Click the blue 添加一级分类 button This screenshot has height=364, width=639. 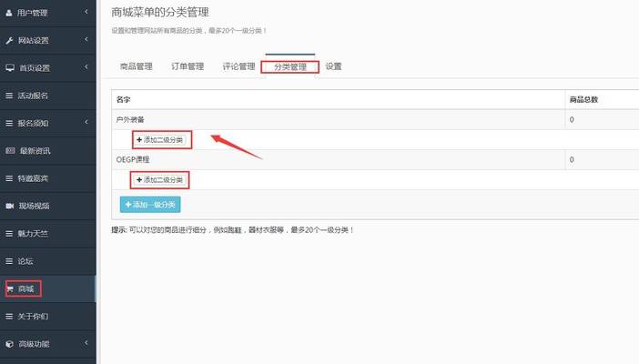151,205
